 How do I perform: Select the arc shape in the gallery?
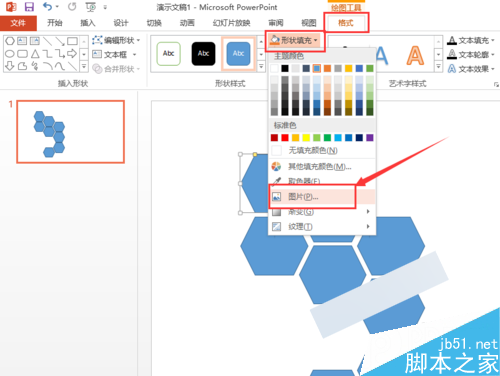point(48,66)
